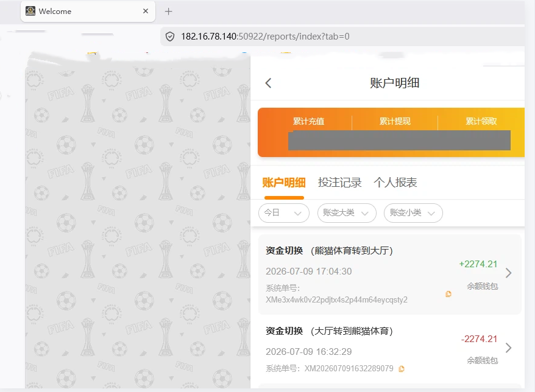
Task: Open a new browser tab
Action: (x=168, y=11)
